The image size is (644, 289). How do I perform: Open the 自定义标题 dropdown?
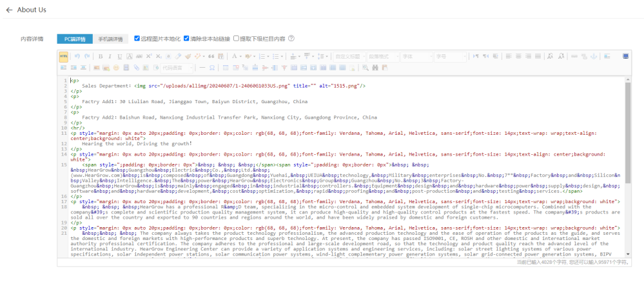(349, 56)
